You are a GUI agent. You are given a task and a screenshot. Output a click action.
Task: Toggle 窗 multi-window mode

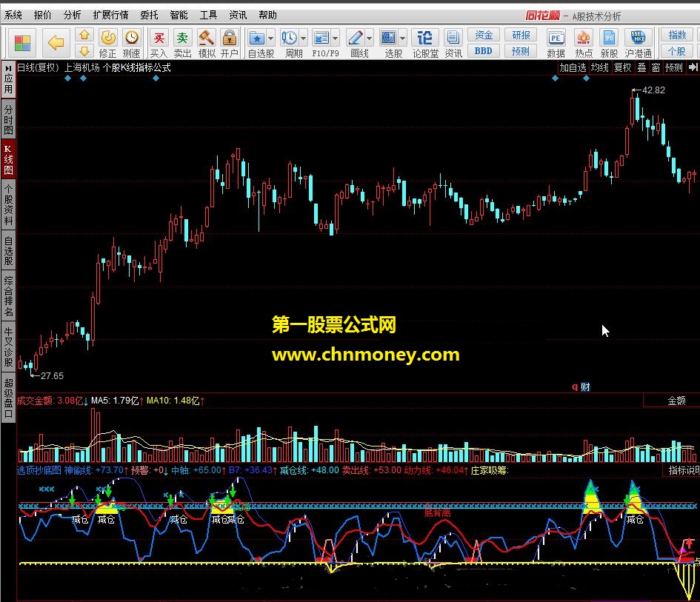(x=656, y=67)
